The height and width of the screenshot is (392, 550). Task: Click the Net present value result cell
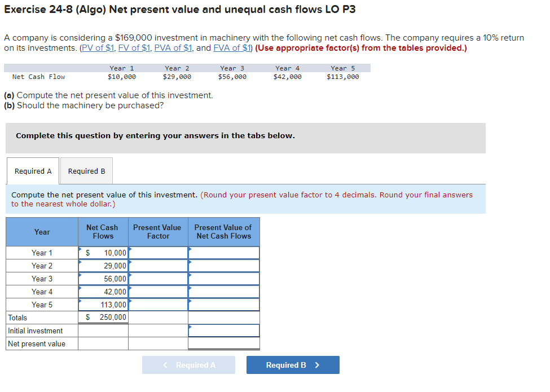[x=223, y=343]
